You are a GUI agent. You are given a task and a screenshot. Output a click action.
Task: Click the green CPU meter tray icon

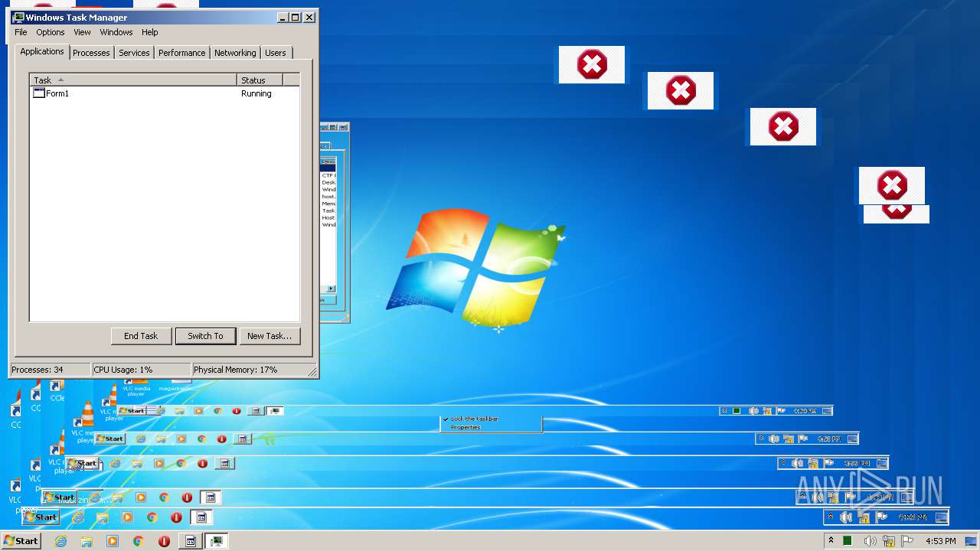[x=848, y=541]
